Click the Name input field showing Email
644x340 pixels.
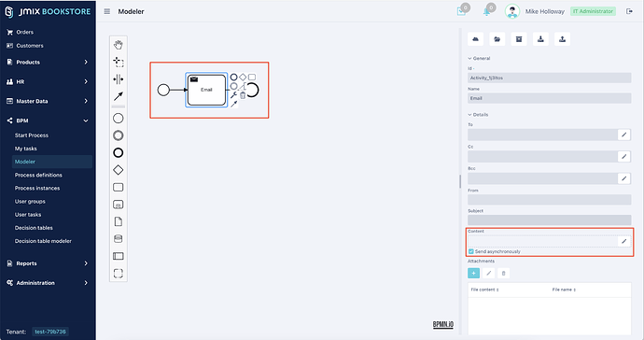549,98
